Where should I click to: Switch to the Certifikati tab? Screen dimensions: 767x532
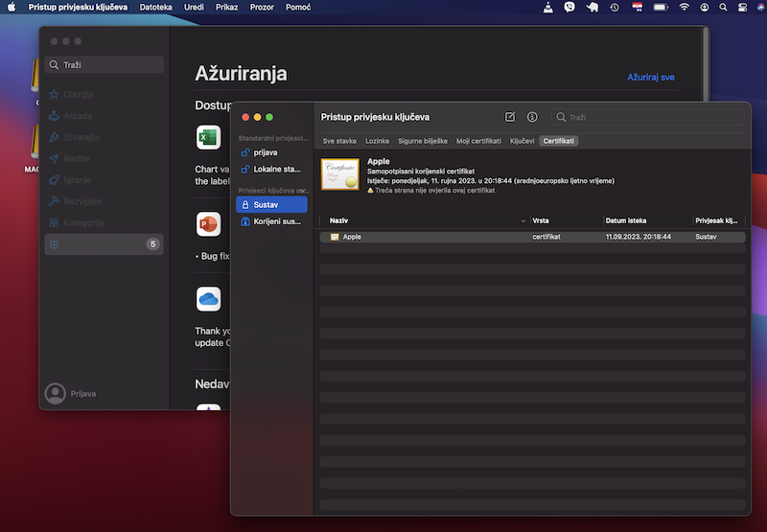click(x=559, y=141)
